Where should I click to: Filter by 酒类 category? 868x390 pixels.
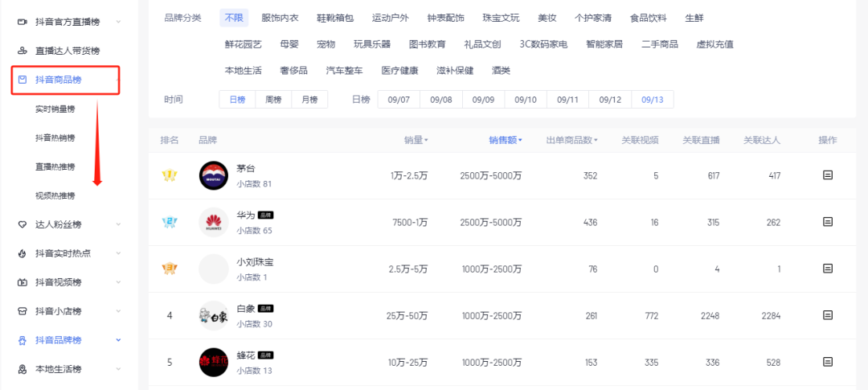tap(501, 71)
